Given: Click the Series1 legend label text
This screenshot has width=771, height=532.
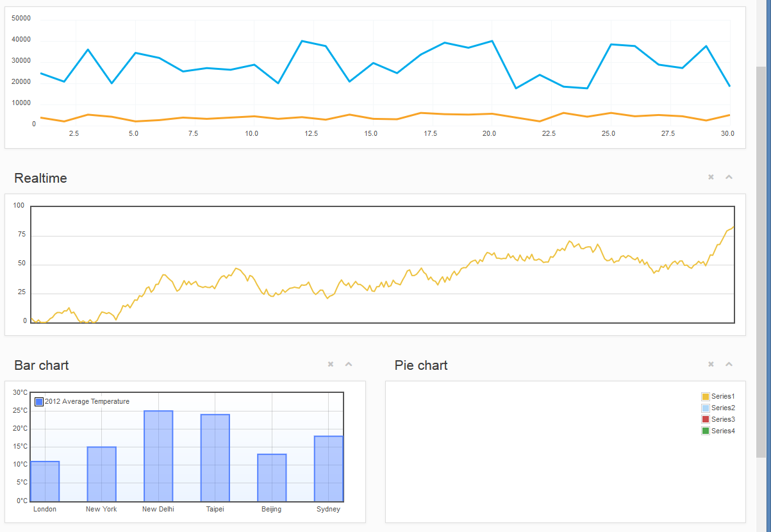Looking at the screenshot, I should pos(722,396).
